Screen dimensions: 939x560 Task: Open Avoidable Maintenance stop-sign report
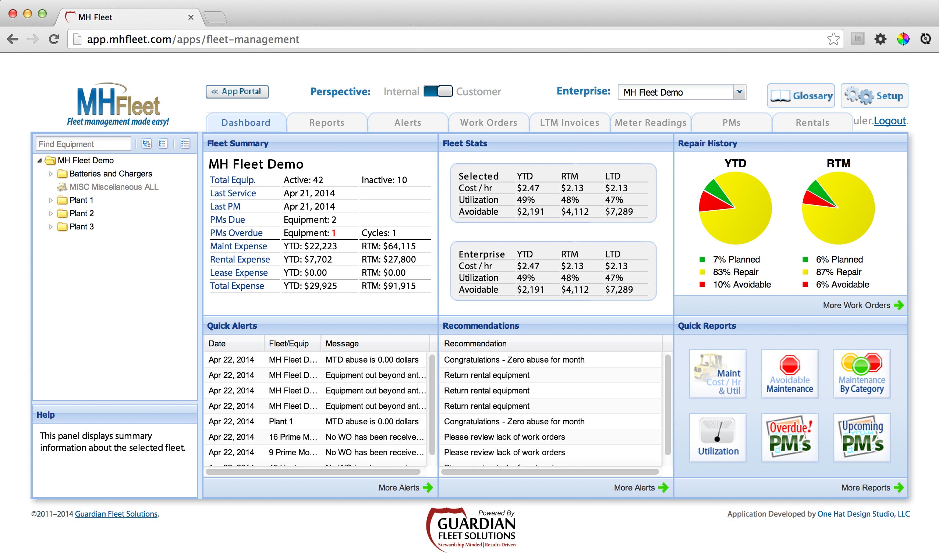pos(790,374)
